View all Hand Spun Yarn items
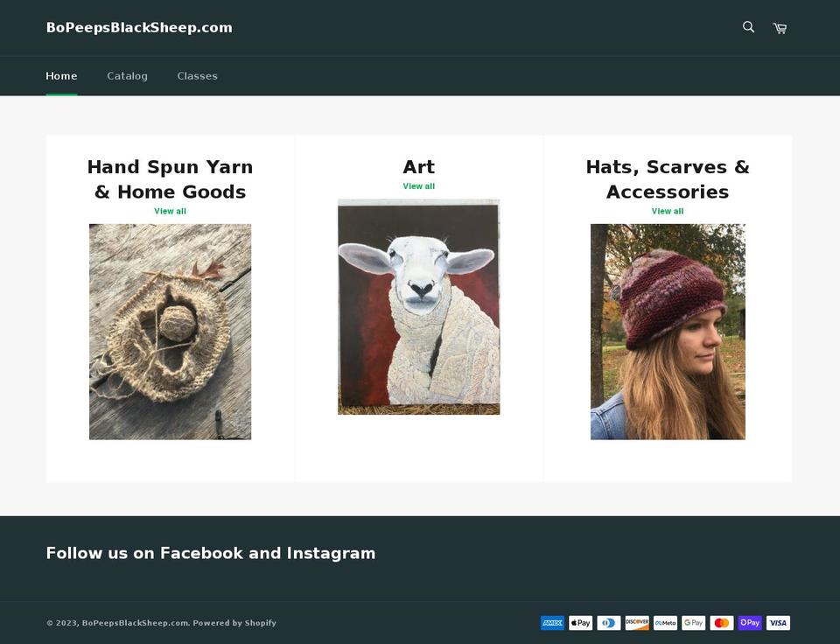The height and width of the screenshot is (644, 840). tap(171, 211)
